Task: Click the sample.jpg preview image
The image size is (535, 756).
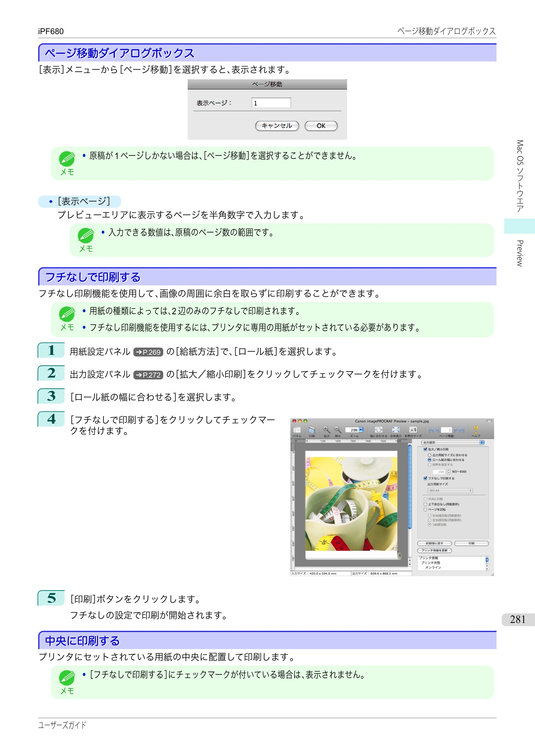Action: pos(351,504)
